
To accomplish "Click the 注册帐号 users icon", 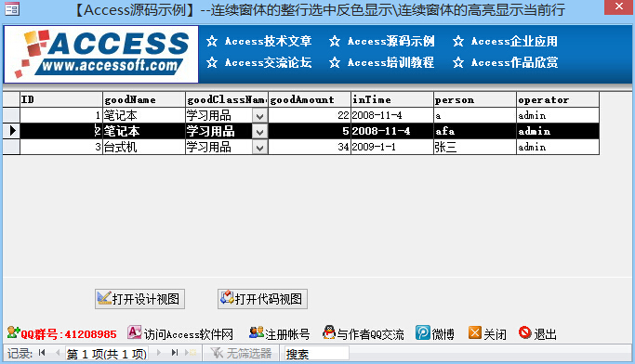I will click(x=256, y=332).
